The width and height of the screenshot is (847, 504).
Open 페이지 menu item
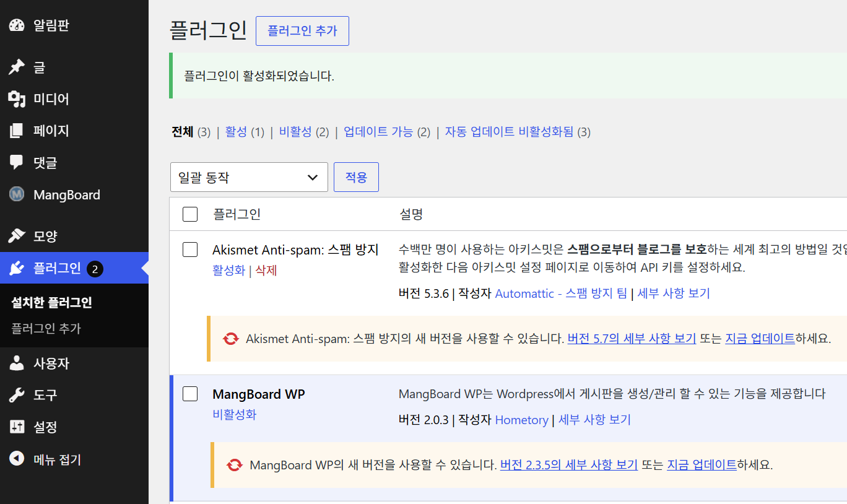pyautogui.click(x=74, y=131)
